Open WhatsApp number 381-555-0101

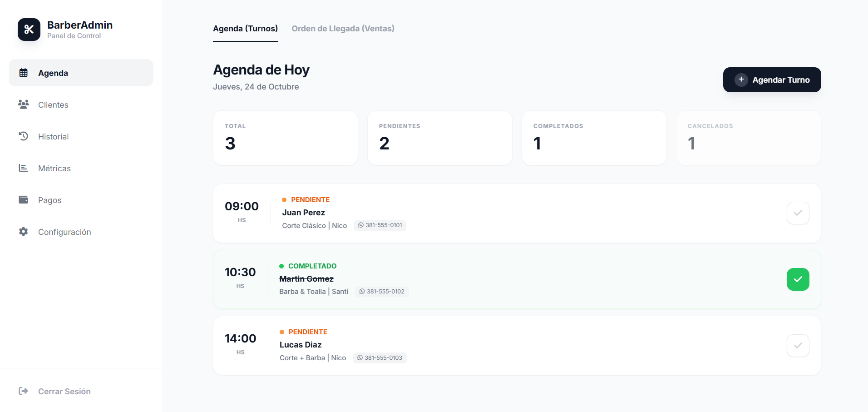pos(380,225)
